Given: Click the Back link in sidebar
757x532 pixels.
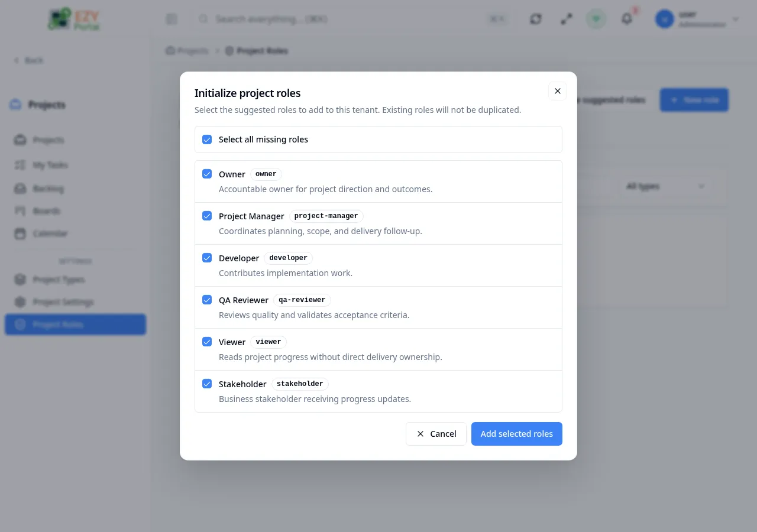Looking at the screenshot, I should click(x=28, y=60).
